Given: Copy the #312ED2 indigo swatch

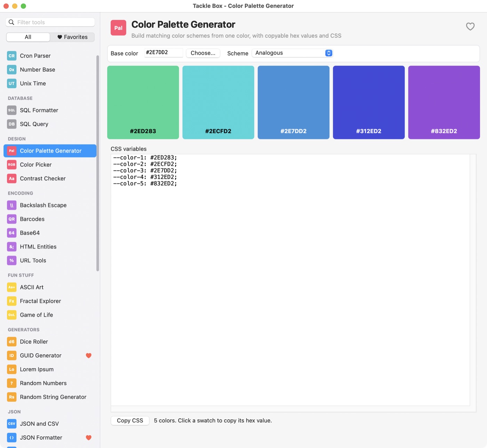Looking at the screenshot, I should click(x=369, y=102).
